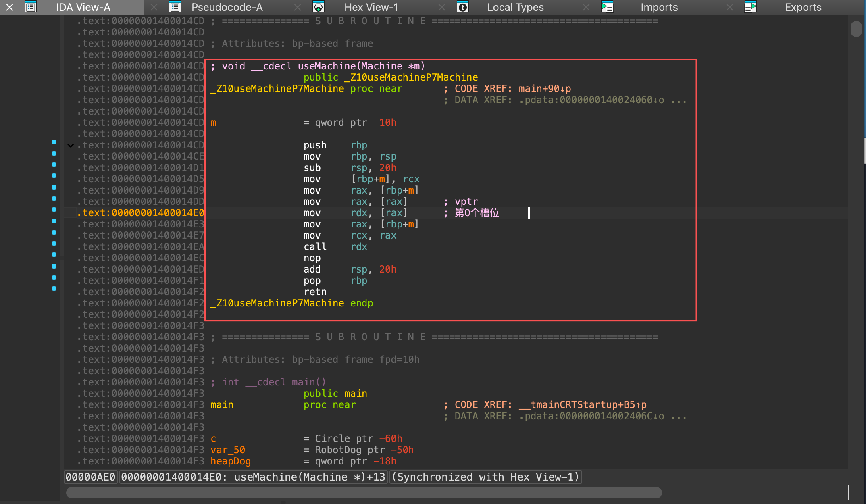Click the void __cdecl useMachine prototype comment

point(318,66)
